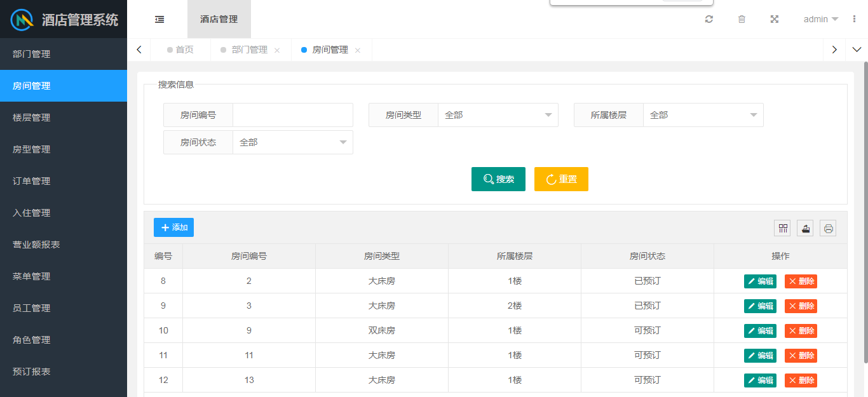Open 订单管理 in the sidebar
Screen dimensions: 868x397
click(32, 181)
